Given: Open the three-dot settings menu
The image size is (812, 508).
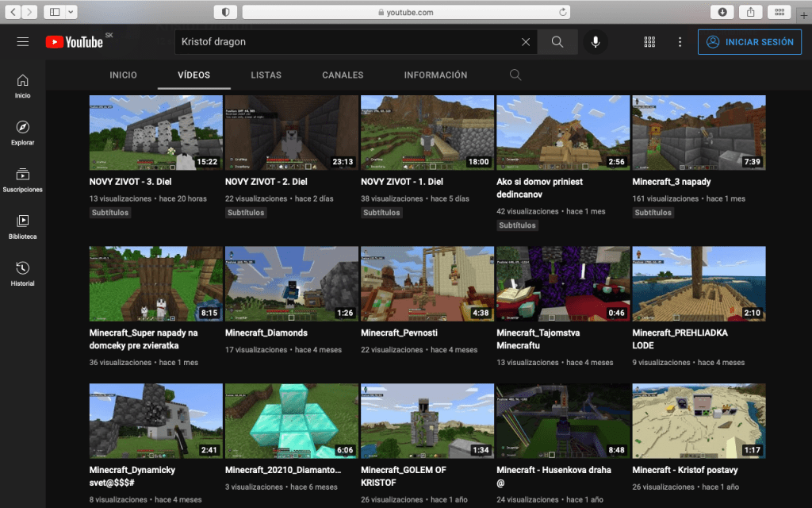Looking at the screenshot, I should [x=680, y=42].
